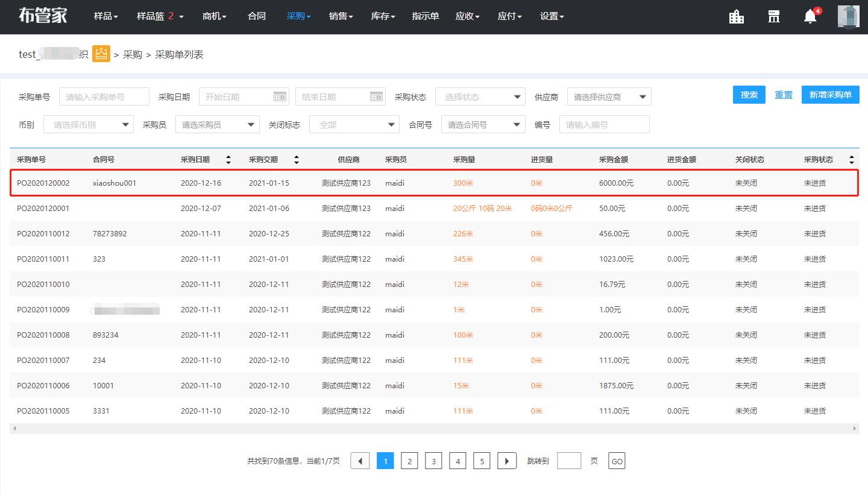Viewport: 868px width, 495px height.
Task: Go to the 合同 menu item
Action: click(x=257, y=16)
